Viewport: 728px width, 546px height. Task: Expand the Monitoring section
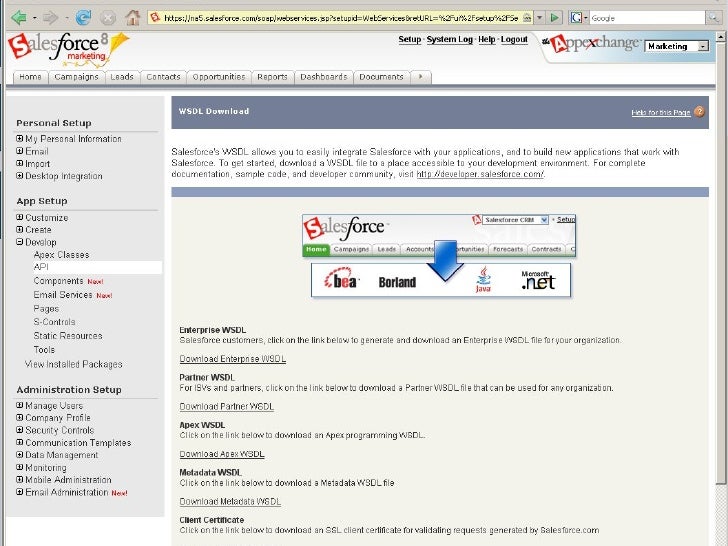pos(20,467)
